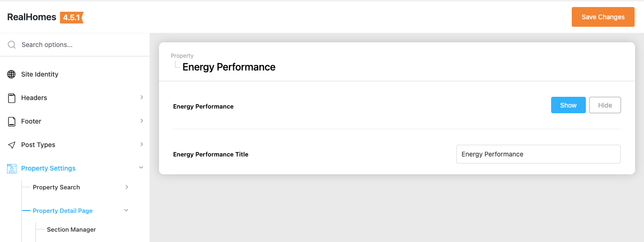Click the search magnifier icon
This screenshot has width=644, height=242.
point(12,45)
